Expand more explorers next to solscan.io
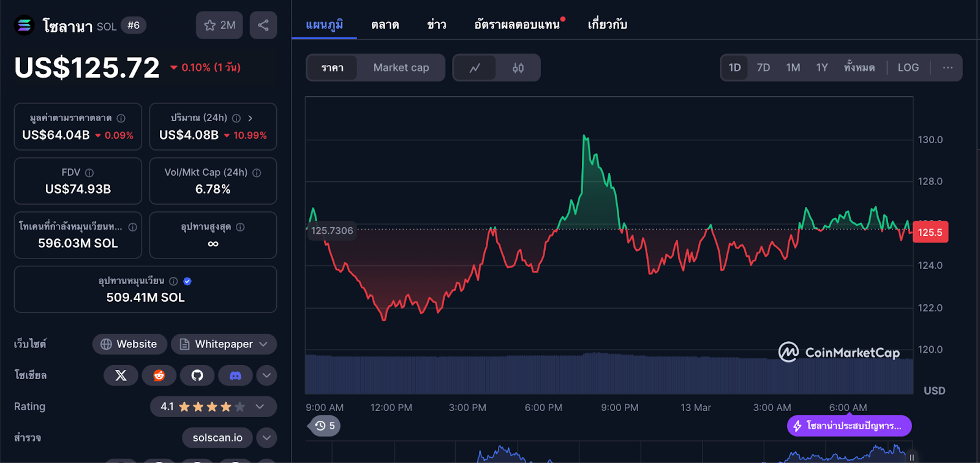This screenshot has width=980, height=463. (x=266, y=438)
